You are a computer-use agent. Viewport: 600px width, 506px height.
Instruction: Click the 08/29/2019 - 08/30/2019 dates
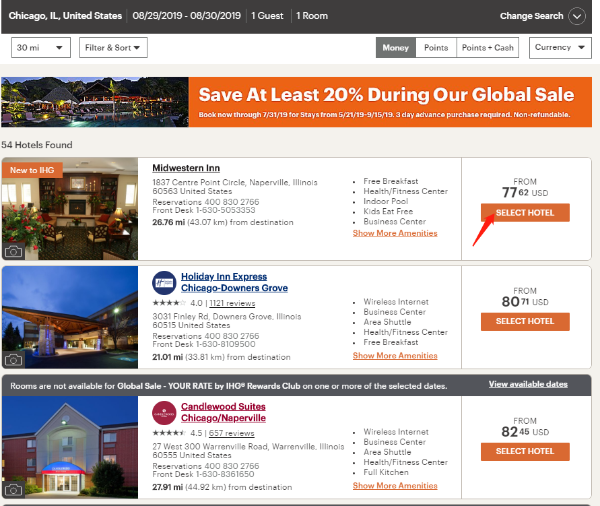(186, 16)
